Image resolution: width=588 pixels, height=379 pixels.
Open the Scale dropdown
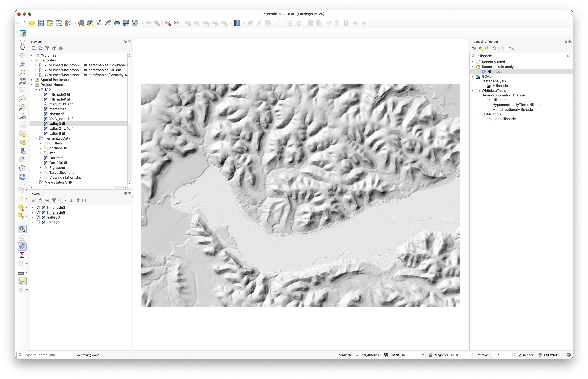(423, 355)
